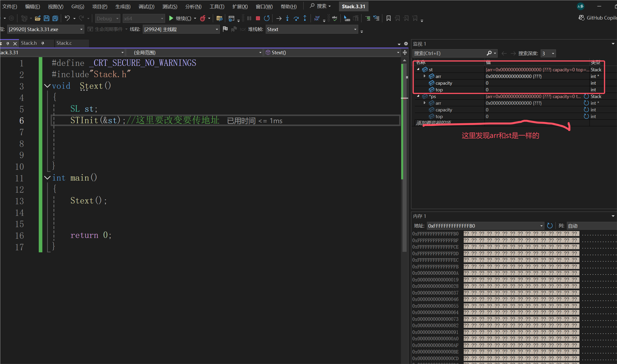The image size is (617, 364).
Task: Collapse the st node in watch window
Action: [x=418, y=69]
